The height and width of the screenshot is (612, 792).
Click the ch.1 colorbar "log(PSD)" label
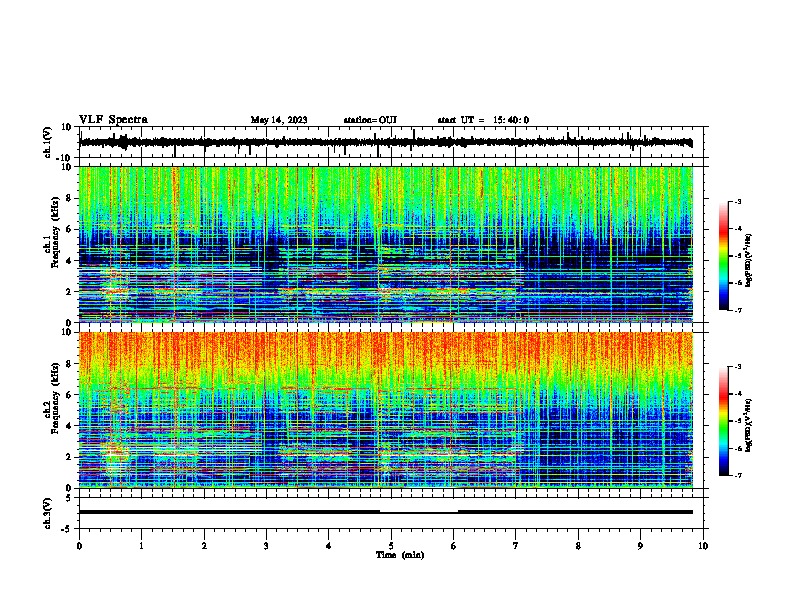(x=748, y=260)
